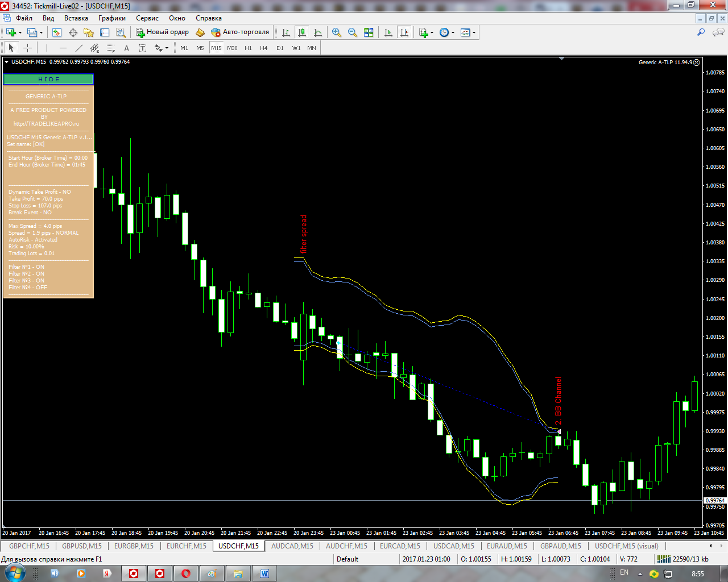Switch timeframe to M30
This screenshot has width=728, height=582.
232,48
